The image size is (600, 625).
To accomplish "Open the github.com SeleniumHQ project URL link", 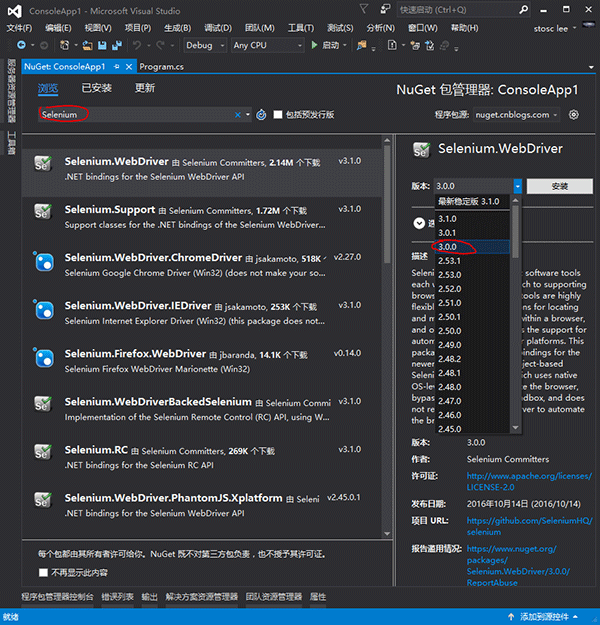I will [x=529, y=526].
